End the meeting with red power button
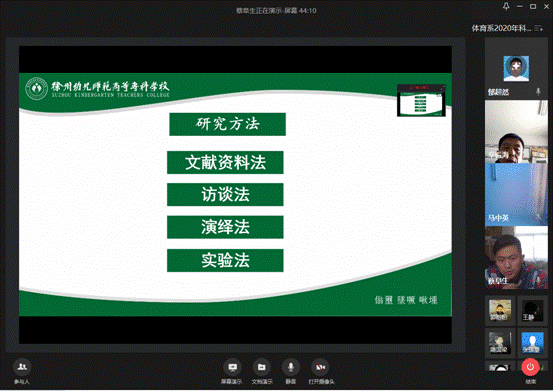The width and height of the screenshot is (553, 391). 530,367
